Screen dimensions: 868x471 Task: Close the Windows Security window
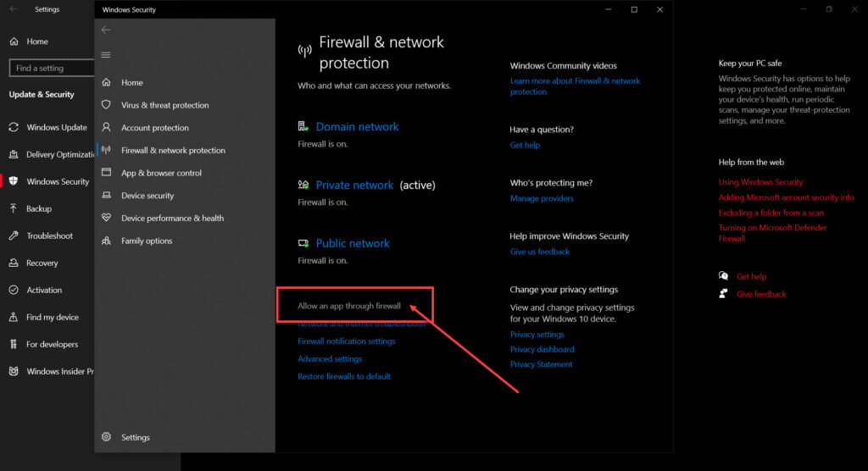pyautogui.click(x=659, y=9)
